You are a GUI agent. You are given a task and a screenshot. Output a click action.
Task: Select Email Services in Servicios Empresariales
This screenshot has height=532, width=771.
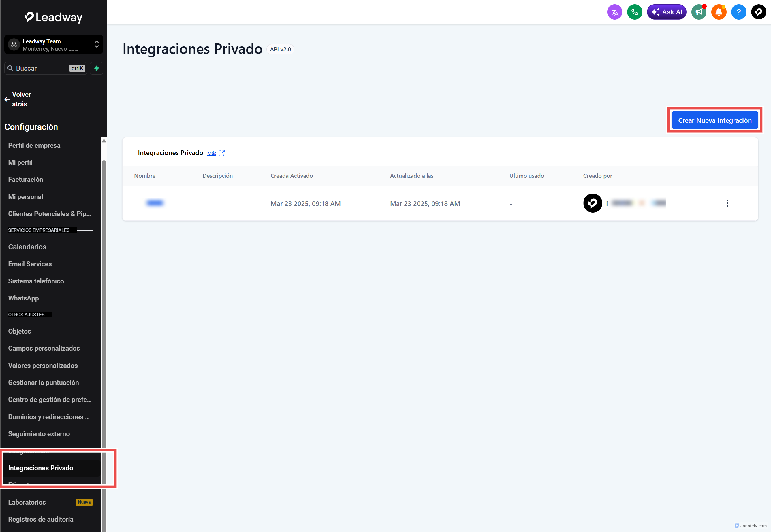30,264
